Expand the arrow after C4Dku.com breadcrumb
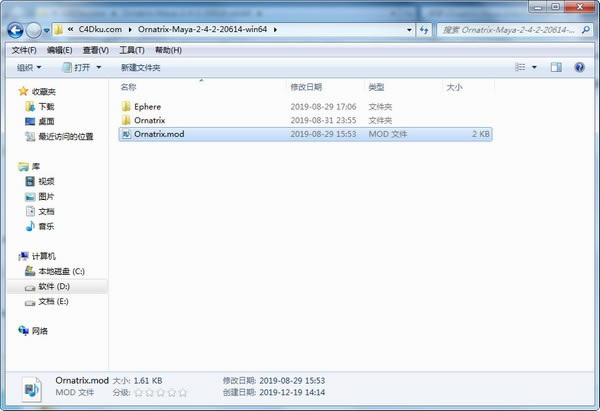 click(130, 29)
